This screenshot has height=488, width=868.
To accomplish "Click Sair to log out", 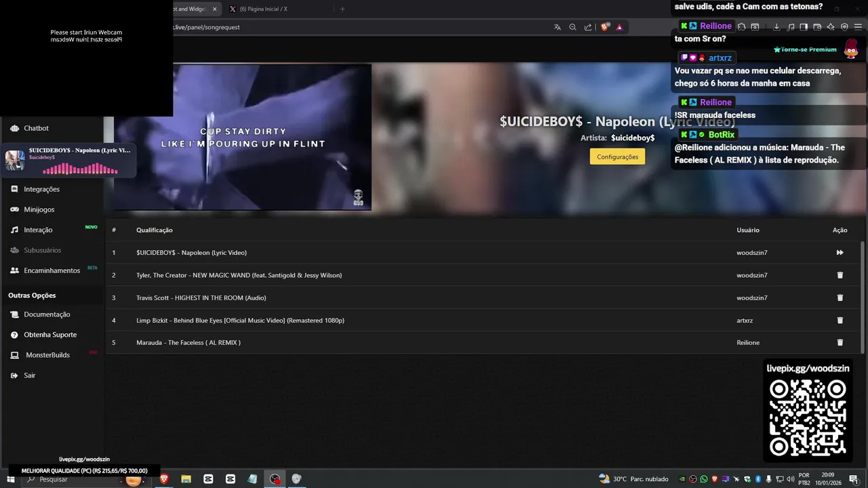I will pos(29,375).
